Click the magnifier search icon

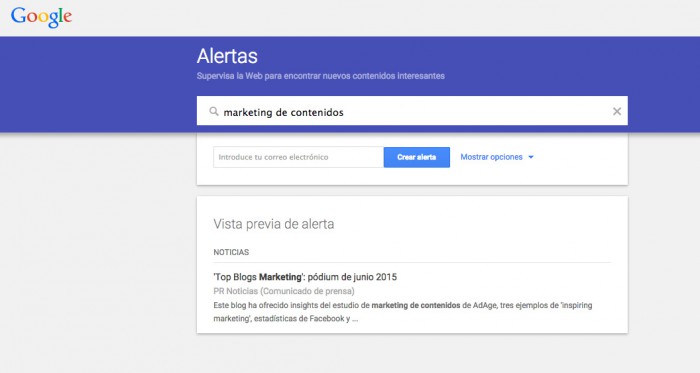[214, 111]
